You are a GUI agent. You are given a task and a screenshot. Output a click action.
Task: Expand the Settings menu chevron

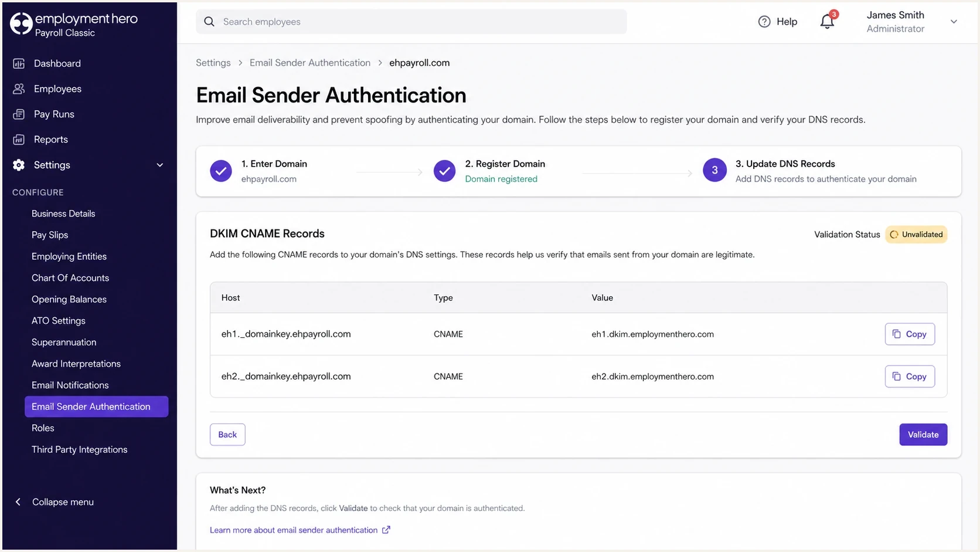click(160, 165)
